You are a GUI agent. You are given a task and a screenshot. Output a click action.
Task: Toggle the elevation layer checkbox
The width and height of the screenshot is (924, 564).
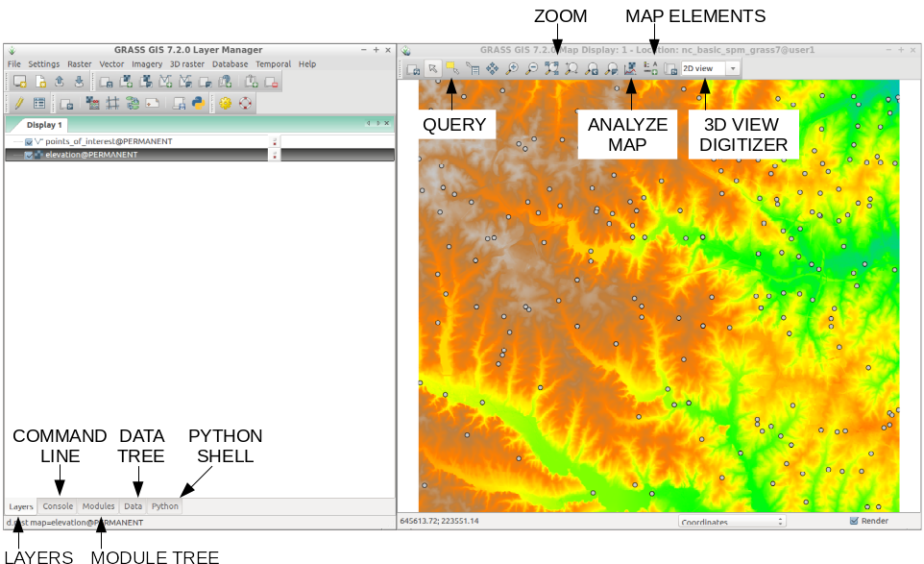(x=29, y=154)
